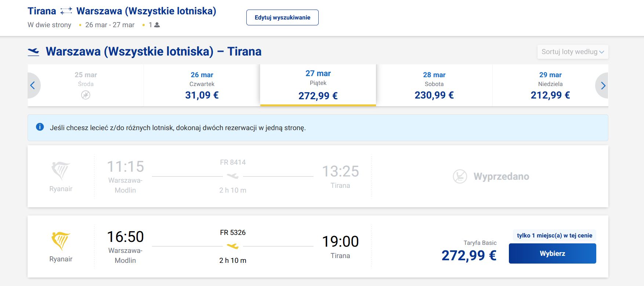This screenshot has width=644, height=286.
Task: Click the sold-out icon next to Wyprzedano
Action: pos(460,176)
